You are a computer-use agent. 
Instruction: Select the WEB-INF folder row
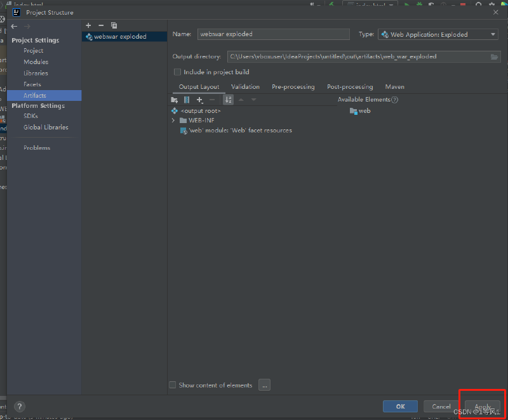point(197,121)
